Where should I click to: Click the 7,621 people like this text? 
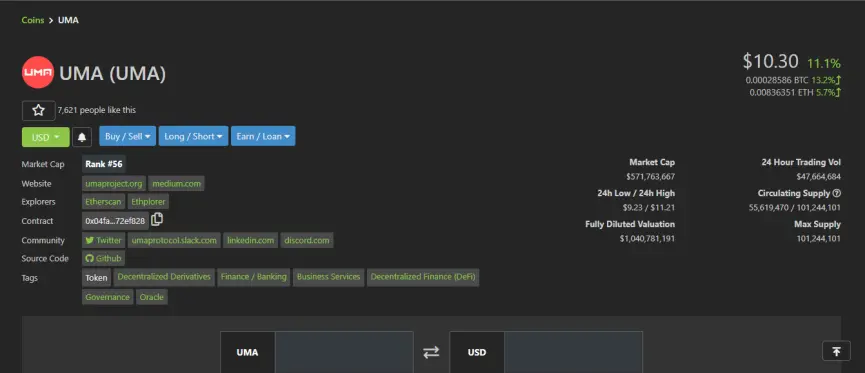click(x=97, y=110)
